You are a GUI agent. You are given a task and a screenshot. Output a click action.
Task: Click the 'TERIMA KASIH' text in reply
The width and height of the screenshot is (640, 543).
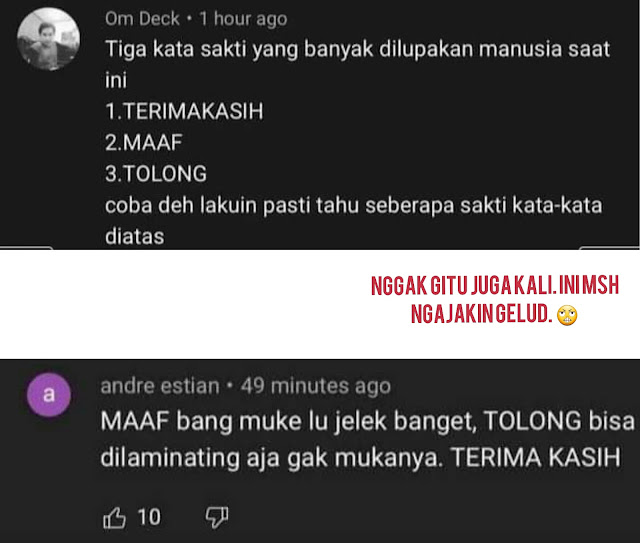click(x=536, y=457)
